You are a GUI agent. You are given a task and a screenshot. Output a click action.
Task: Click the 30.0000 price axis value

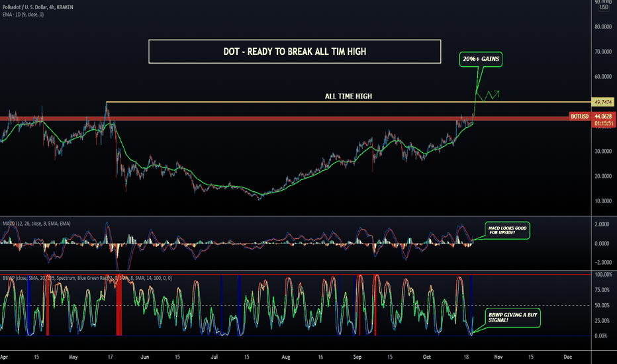[x=603, y=151]
